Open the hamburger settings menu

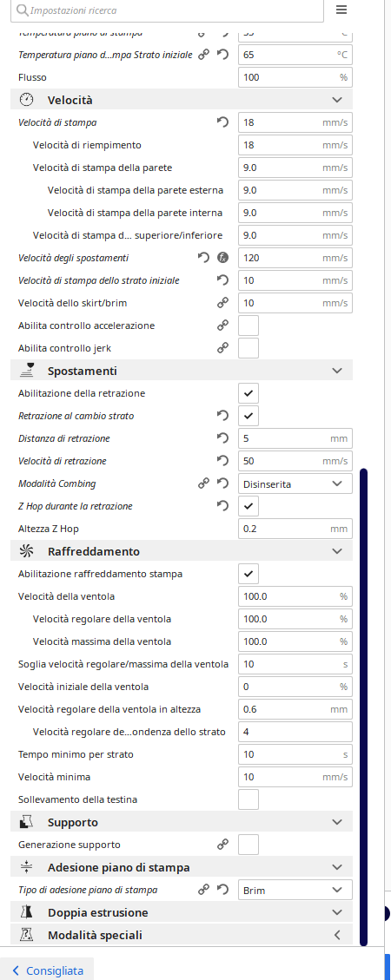click(341, 10)
